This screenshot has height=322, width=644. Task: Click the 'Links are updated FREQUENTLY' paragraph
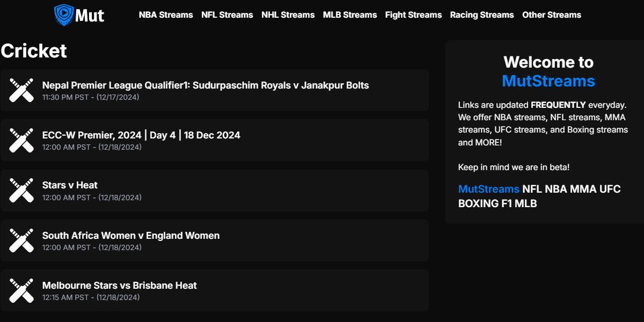click(x=543, y=123)
